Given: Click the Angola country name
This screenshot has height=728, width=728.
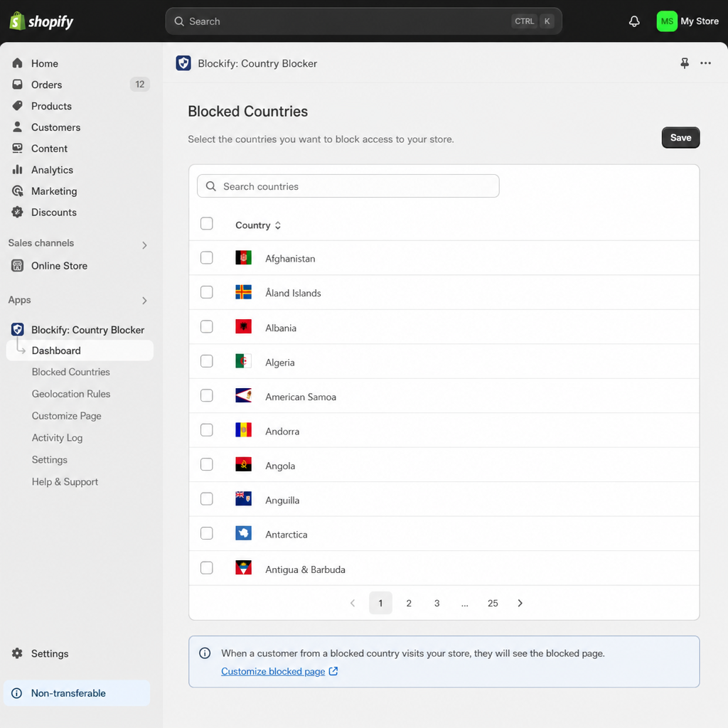Looking at the screenshot, I should [x=280, y=466].
